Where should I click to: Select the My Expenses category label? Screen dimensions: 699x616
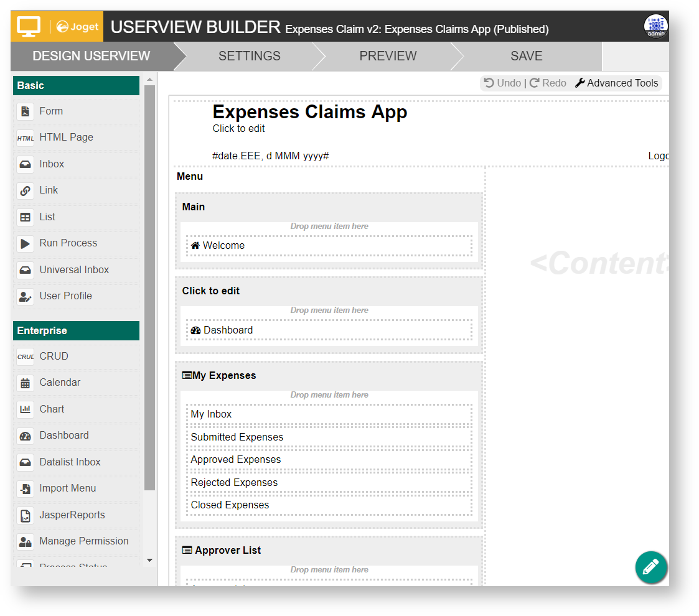(224, 376)
